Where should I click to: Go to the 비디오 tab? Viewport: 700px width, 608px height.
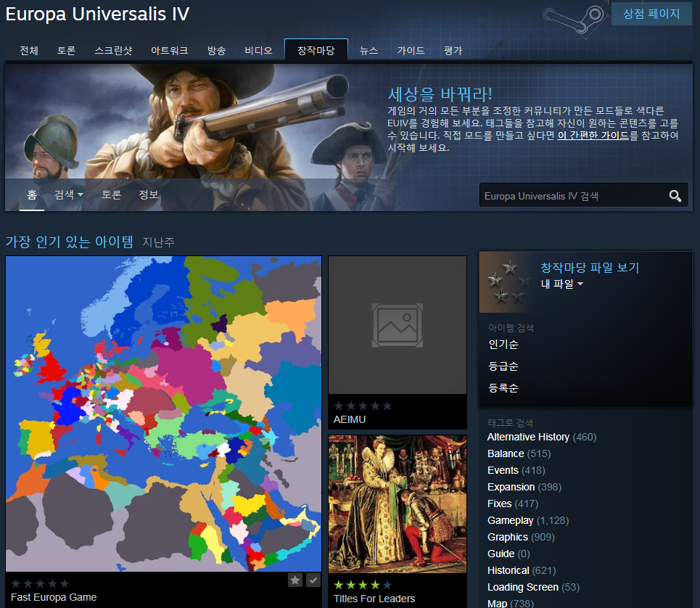(258, 51)
